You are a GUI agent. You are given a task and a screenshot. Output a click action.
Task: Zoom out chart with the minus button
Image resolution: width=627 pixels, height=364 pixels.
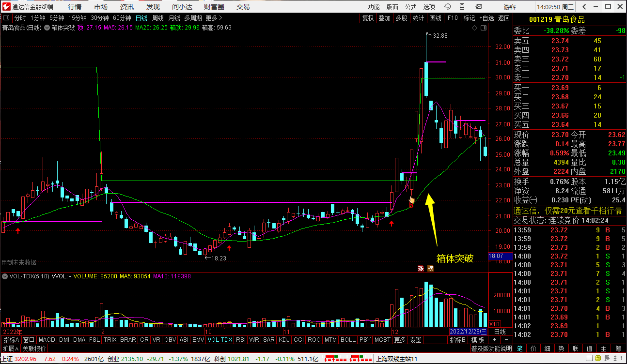coord(507,340)
